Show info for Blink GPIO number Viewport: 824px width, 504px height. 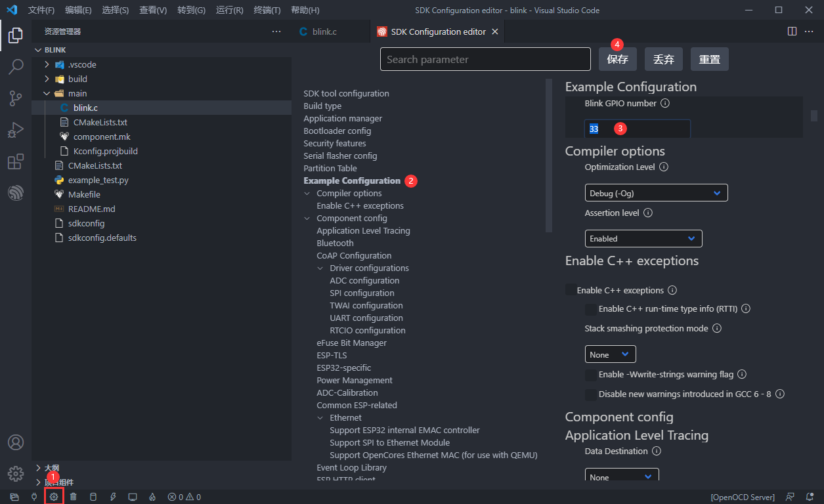pos(665,104)
